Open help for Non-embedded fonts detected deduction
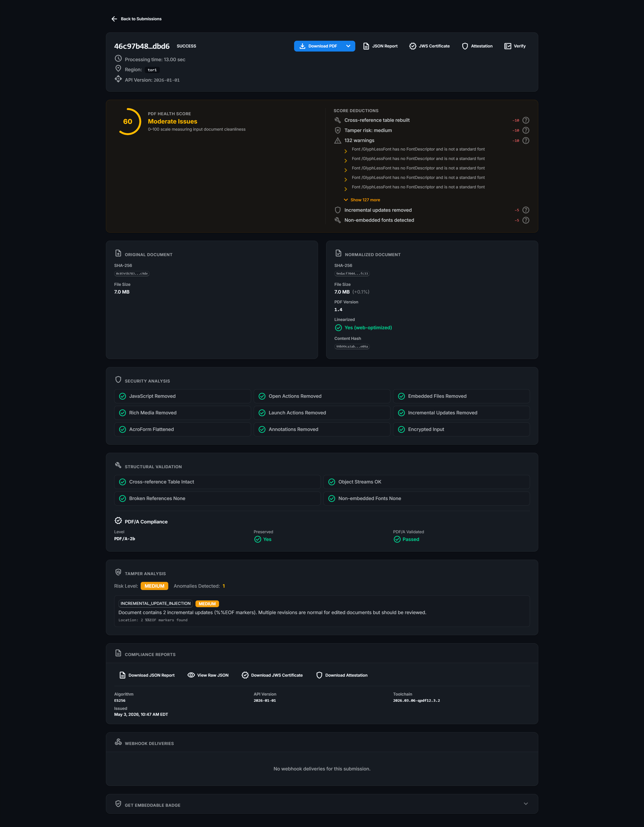 coord(526,220)
